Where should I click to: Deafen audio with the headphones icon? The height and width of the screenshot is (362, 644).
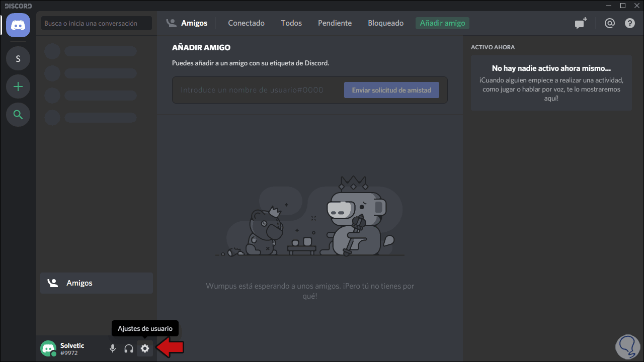tap(129, 348)
